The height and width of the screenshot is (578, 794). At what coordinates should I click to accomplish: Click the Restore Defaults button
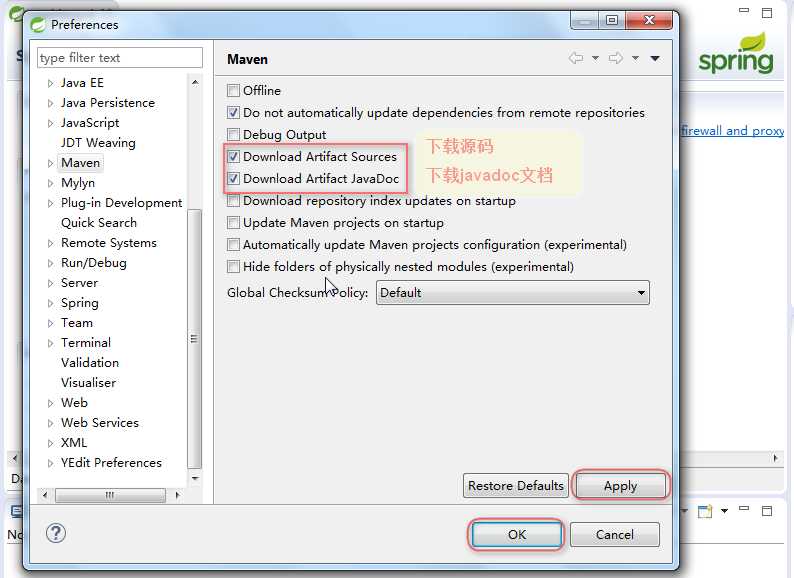click(515, 486)
